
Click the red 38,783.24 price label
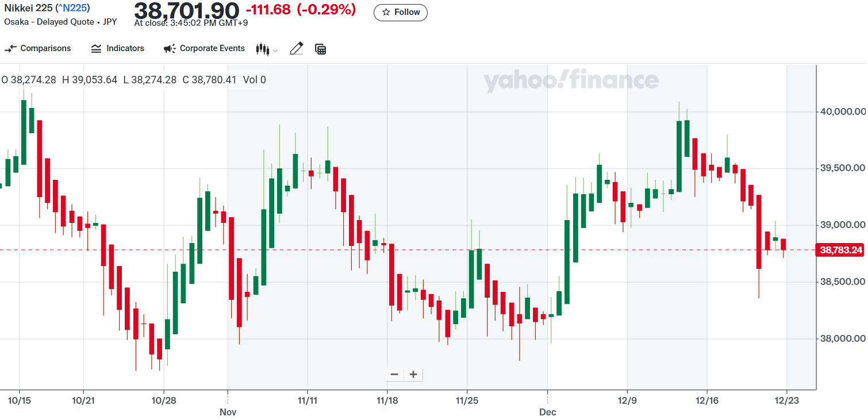pos(841,250)
